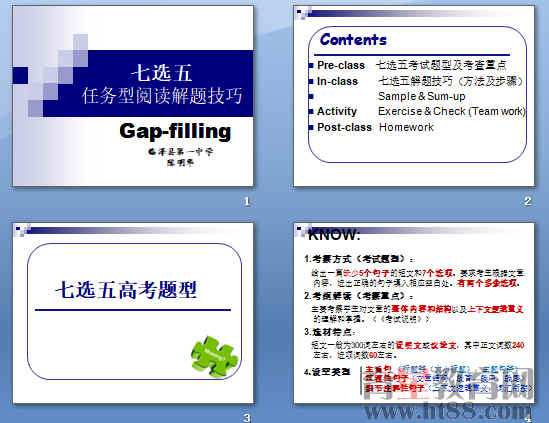Click the Activity bullet item
This screenshot has height=423, width=549.
coord(336,111)
